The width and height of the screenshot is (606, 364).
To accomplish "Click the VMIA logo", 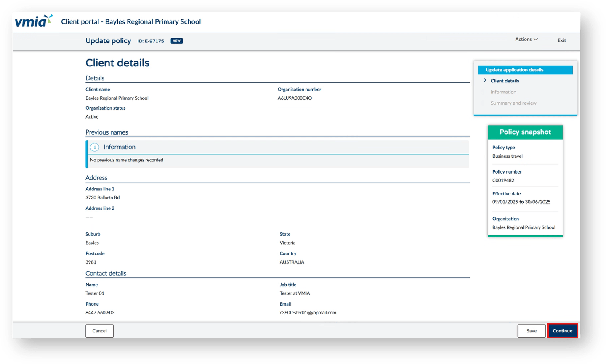I will click(x=34, y=21).
